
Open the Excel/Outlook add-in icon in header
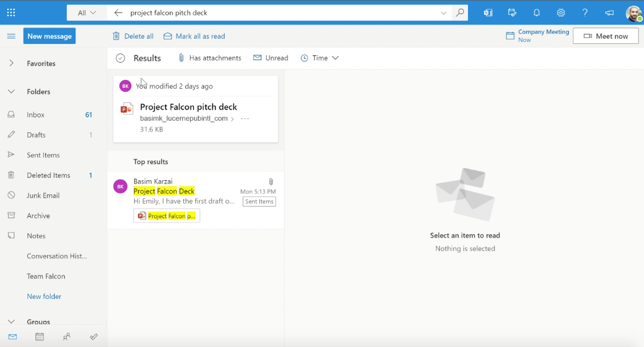click(x=488, y=13)
